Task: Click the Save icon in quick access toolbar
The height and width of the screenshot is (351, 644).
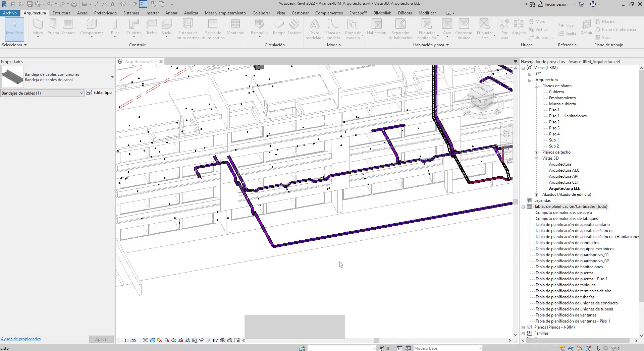Action: [30, 4]
